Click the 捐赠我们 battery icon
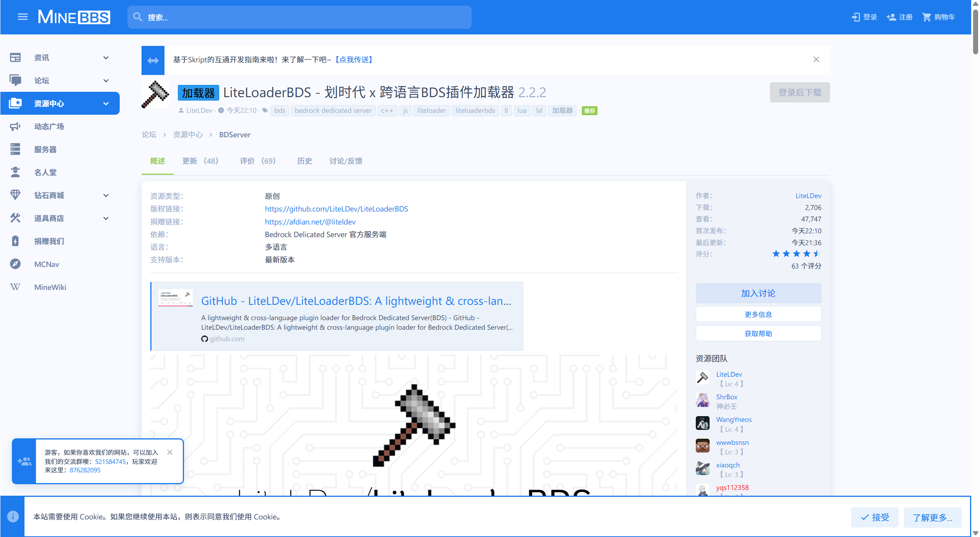 tap(15, 241)
